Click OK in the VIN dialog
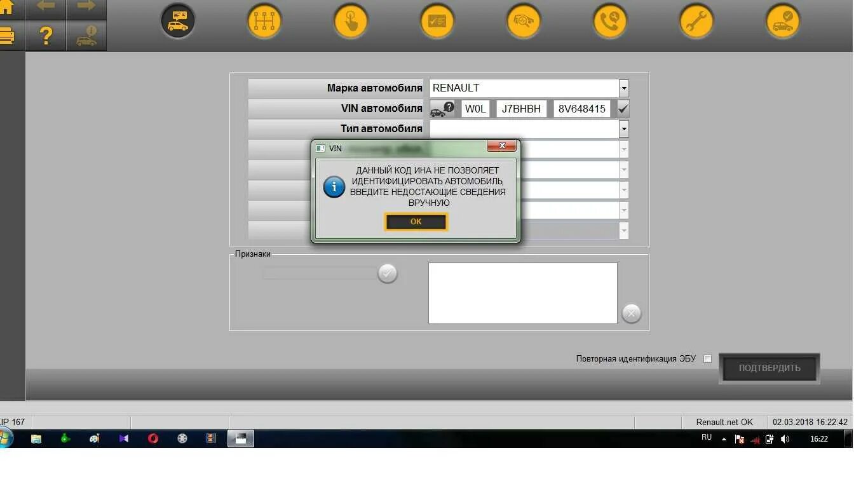 point(416,222)
